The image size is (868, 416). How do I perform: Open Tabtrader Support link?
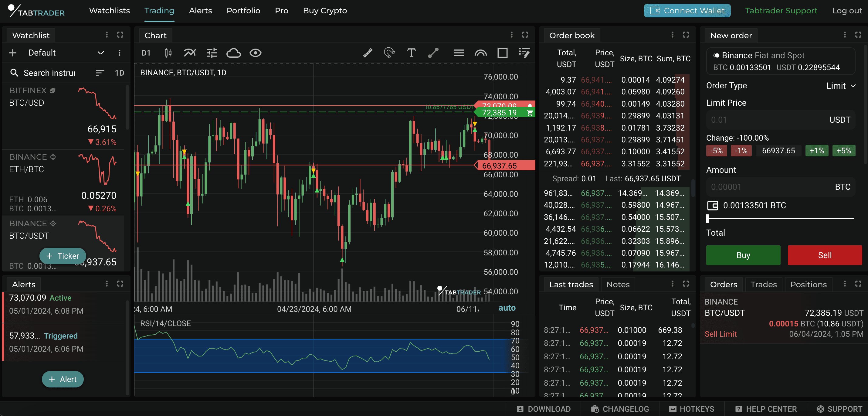pyautogui.click(x=781, y=11)
